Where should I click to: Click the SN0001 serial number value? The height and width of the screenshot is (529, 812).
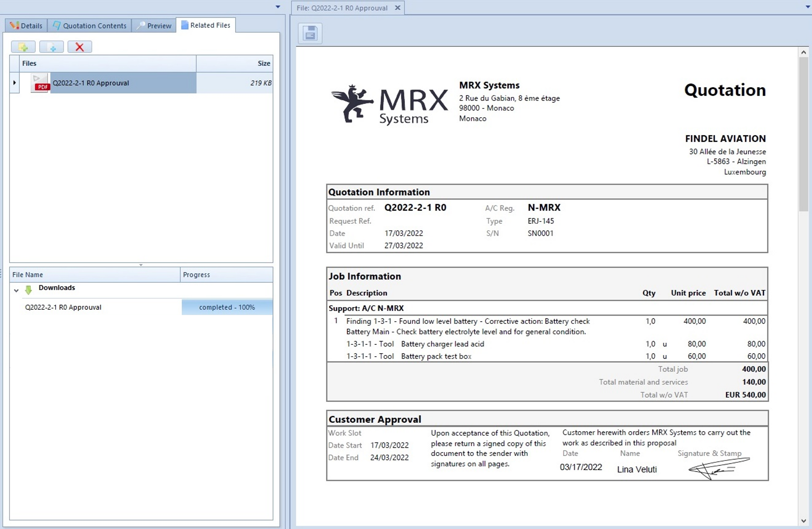(541, 234)
